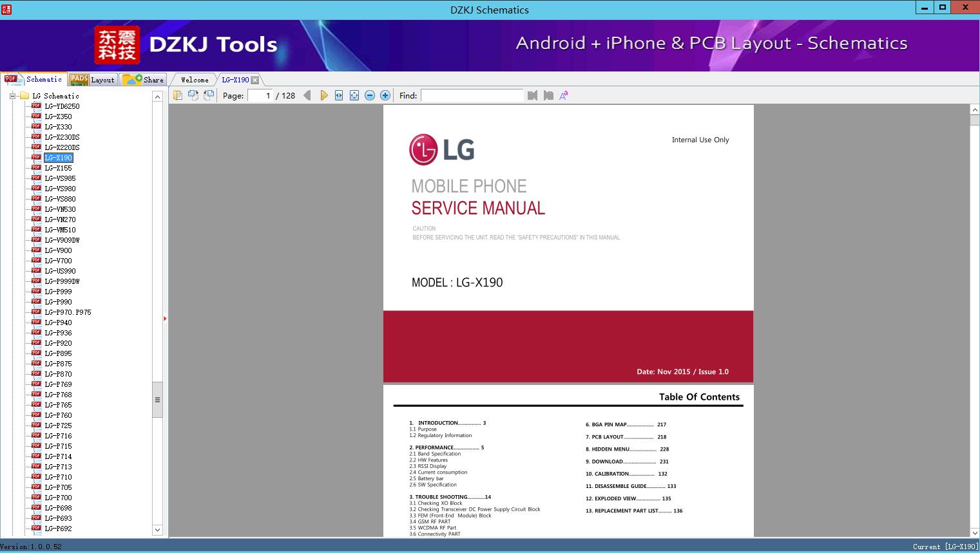
Task: Select LG-P940 in the tree
Action: (58, 323)
